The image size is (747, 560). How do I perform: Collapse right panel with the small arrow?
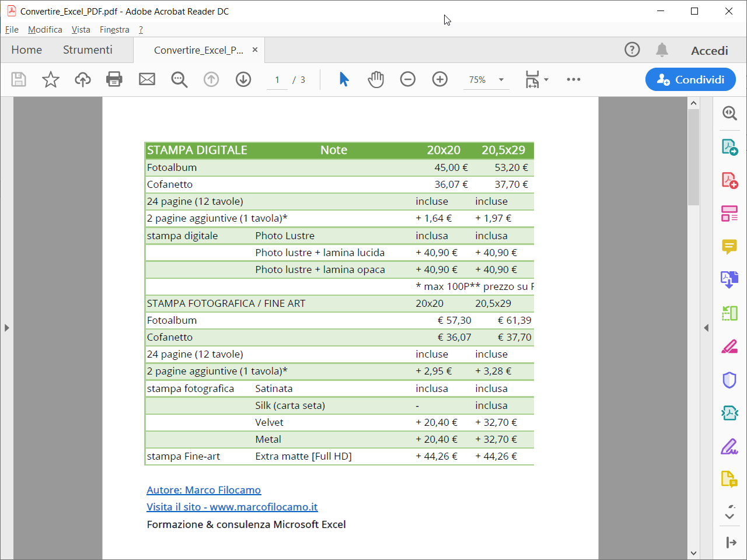pyautogui.click(x=706, y=328)
